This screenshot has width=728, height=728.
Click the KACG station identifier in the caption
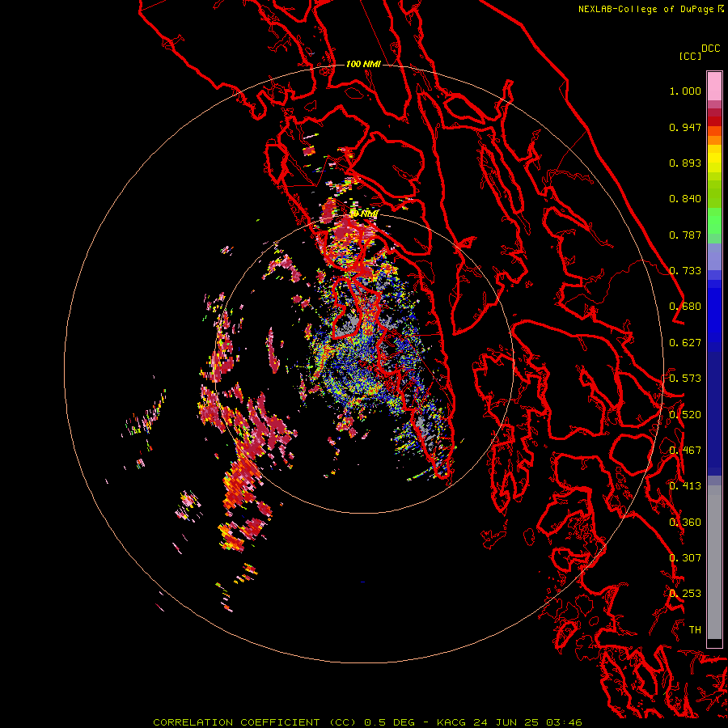tap(451, 722)
